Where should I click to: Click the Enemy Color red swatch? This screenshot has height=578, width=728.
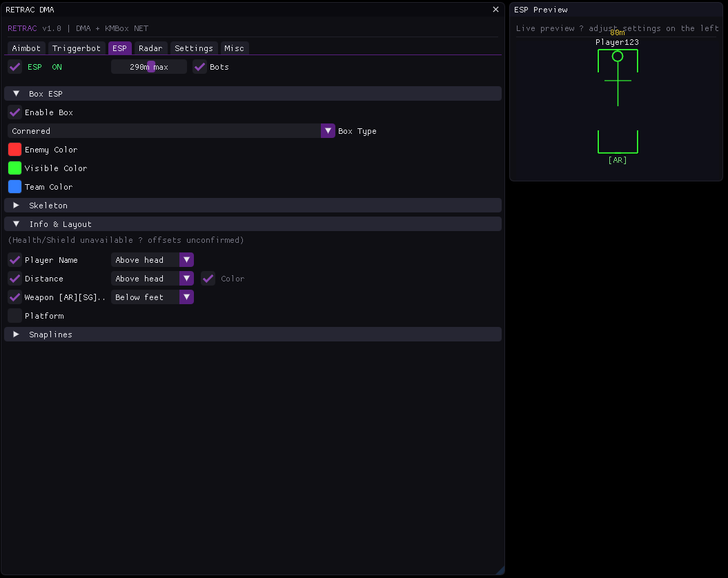coord(15,150)
